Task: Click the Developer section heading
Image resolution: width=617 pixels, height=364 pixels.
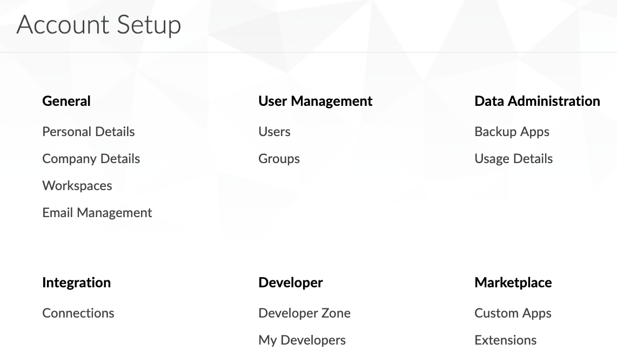Action: 290,282
